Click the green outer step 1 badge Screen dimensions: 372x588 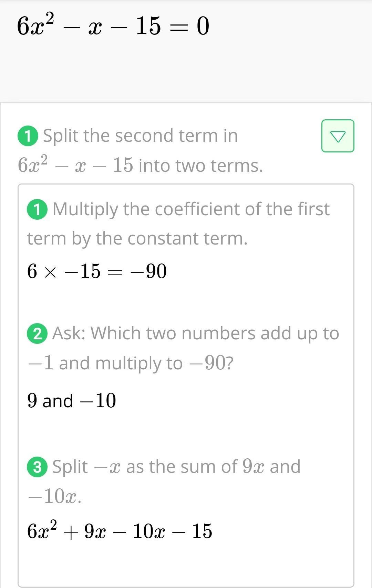click(28, 136)
